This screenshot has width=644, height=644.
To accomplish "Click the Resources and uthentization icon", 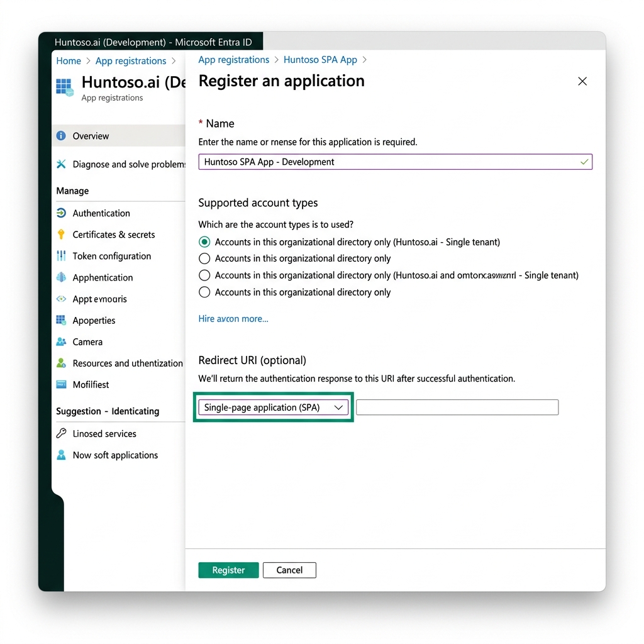I will tap(61, 363).
